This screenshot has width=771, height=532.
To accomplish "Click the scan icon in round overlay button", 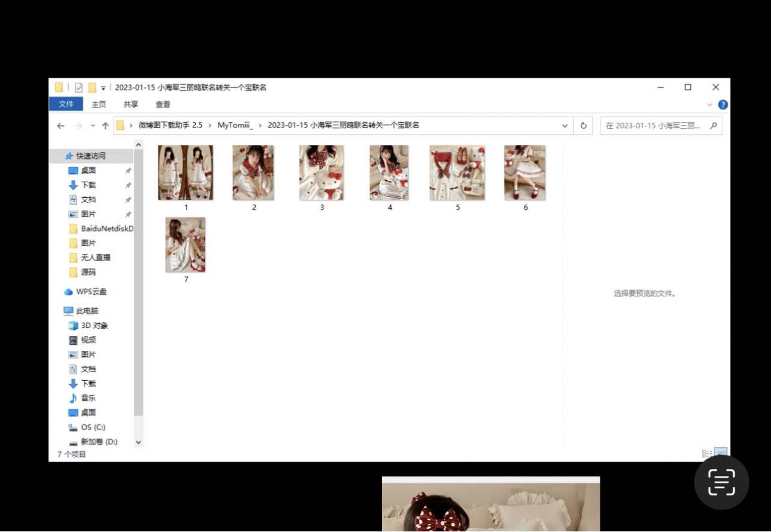I will pos(721,482).
